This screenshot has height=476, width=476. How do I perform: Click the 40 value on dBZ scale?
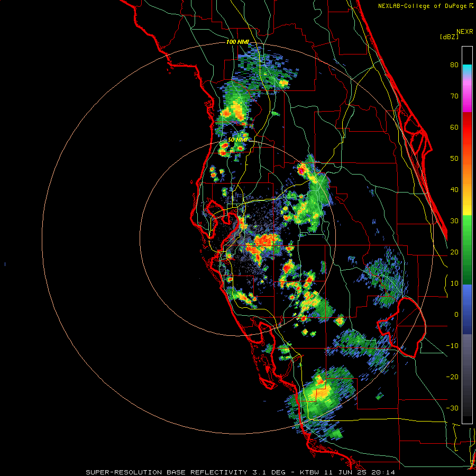pyautogui.click(x=454, y=190)
